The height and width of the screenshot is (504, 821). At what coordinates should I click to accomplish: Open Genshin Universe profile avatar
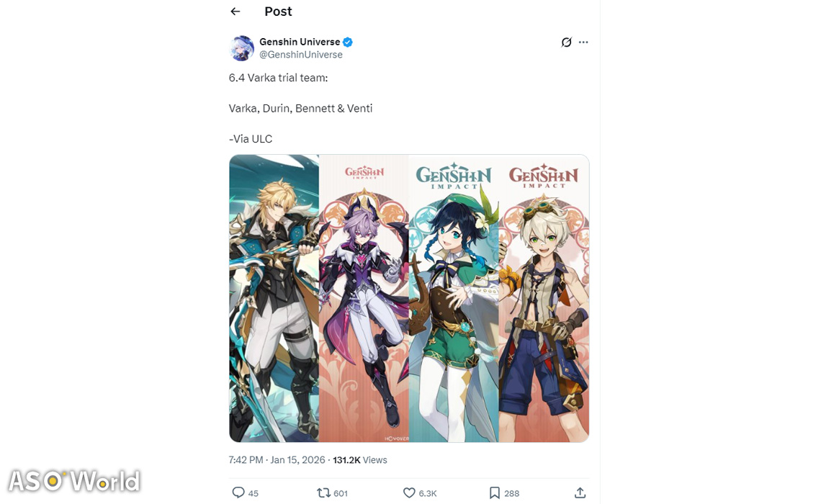pyautogui.click(x=241, y=48)
